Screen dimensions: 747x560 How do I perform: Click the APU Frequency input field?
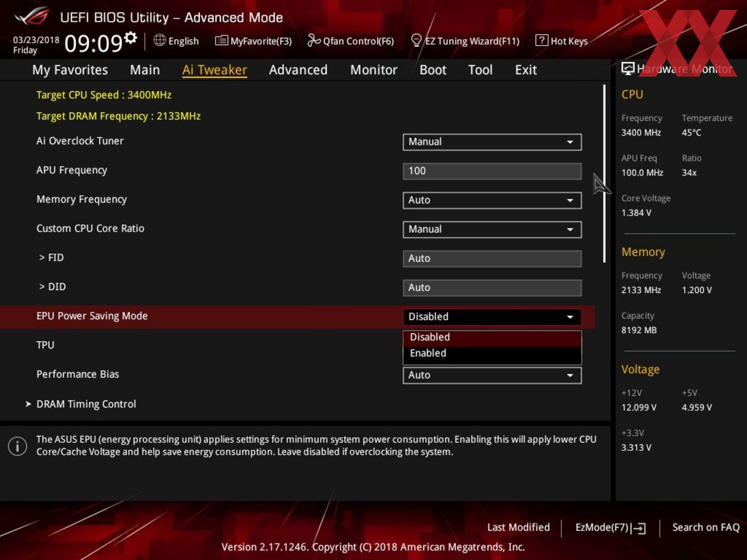pos(492,171)
